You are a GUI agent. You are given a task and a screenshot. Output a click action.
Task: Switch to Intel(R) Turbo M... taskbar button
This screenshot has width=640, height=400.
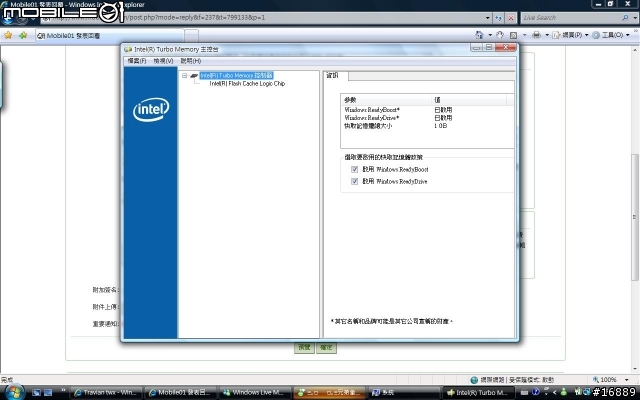[x=478, y=393]
